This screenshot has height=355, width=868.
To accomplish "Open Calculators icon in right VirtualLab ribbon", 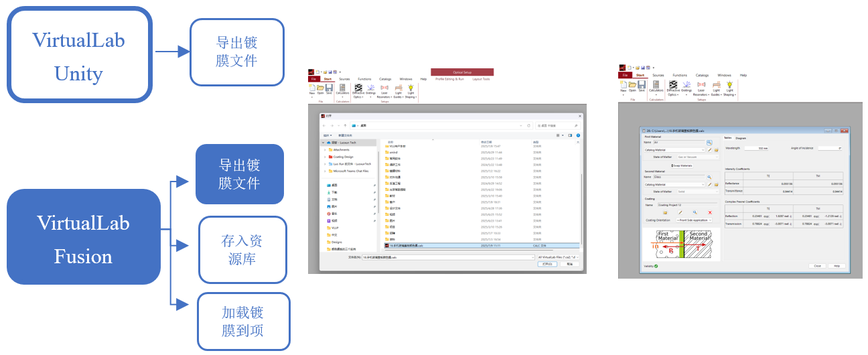I will point(656,85).
